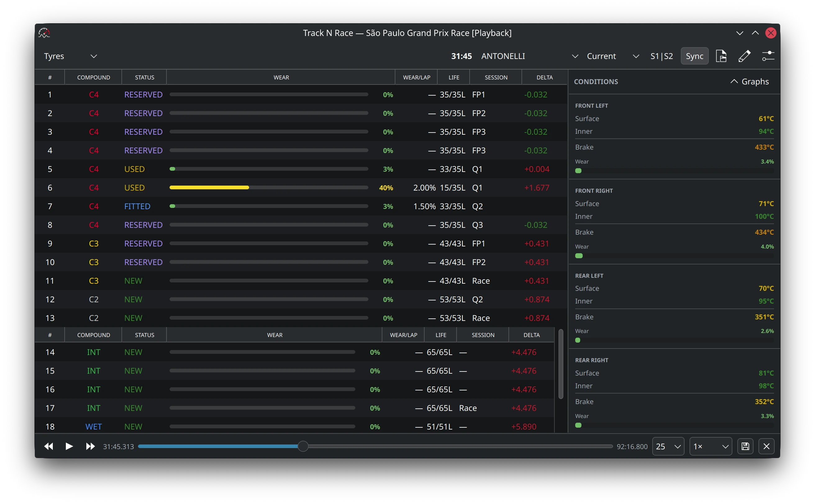This screenshot has height=504, width=815.
Task: Click the REAR LEFT section heading
Action: [589, 276]
